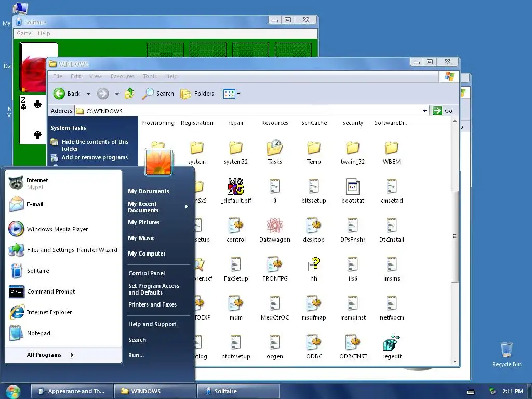
Task: Go up one folder level icon
Action: [129, 94]
